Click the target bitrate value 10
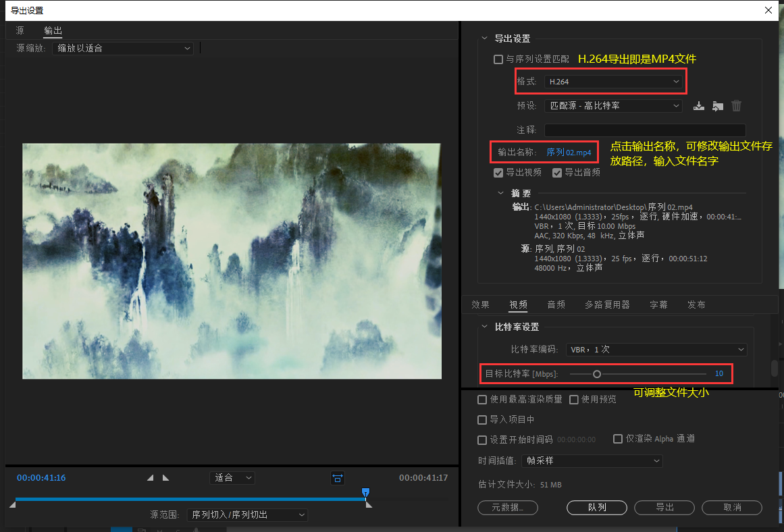Viewport: 784px width, 532px height. [x=719, y=373]
